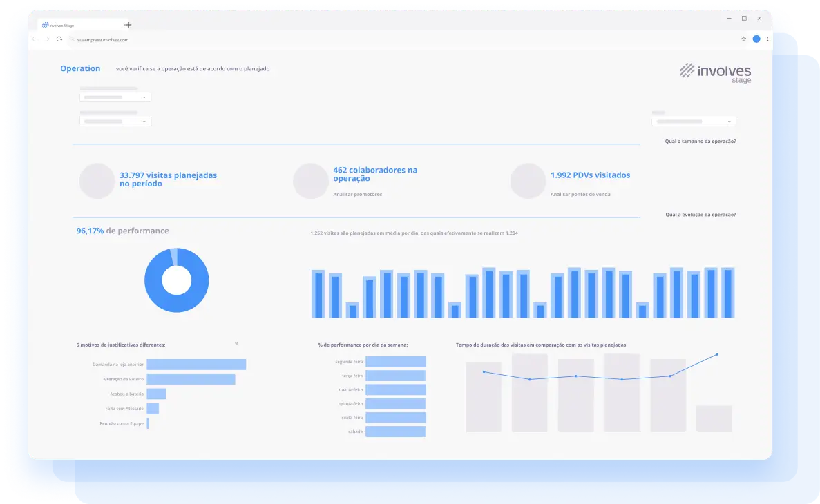Open the right-side filter dropdown
The width and height of the screenshot is (820, 504).
point(694,122)
